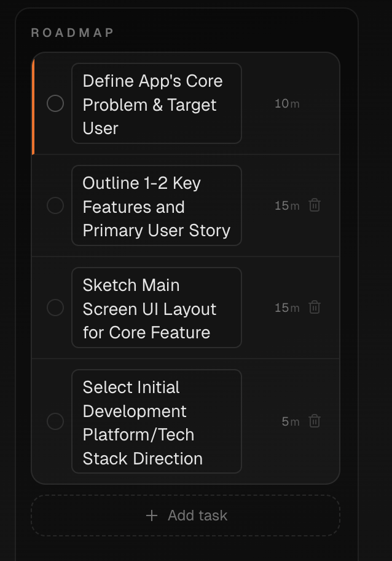Change the 15m duration on Sketch task
The height and width of the screenshot is (561, 392).
pyautogui.click(x=281, y=308)
